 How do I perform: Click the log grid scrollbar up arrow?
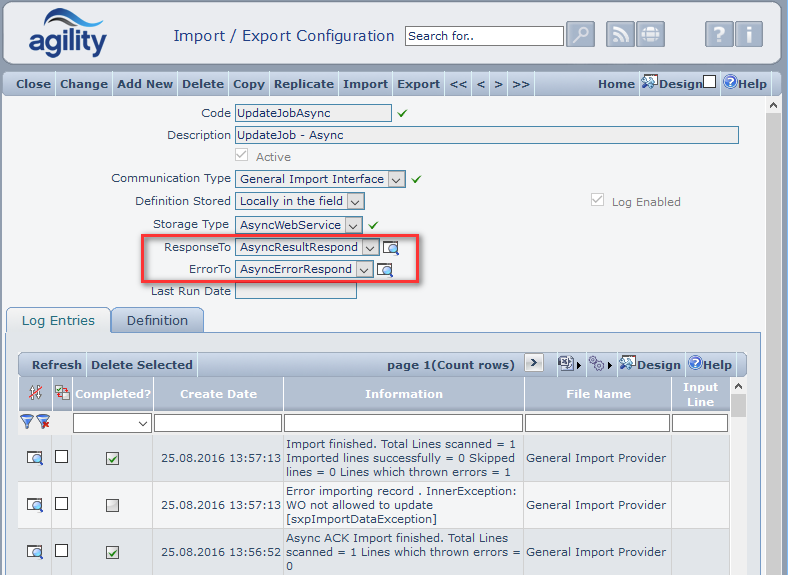click(x=738, y=387)
